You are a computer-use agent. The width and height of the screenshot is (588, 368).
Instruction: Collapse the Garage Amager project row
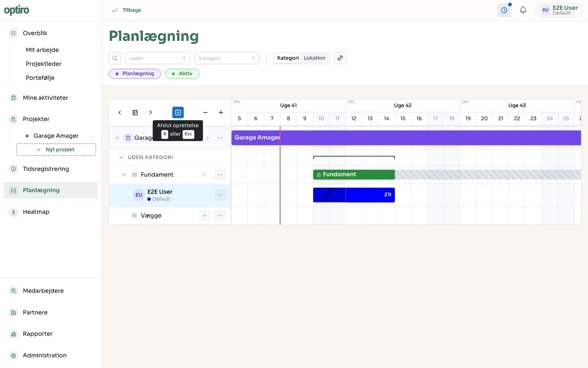pyautogui.click(x=117, y=138)
